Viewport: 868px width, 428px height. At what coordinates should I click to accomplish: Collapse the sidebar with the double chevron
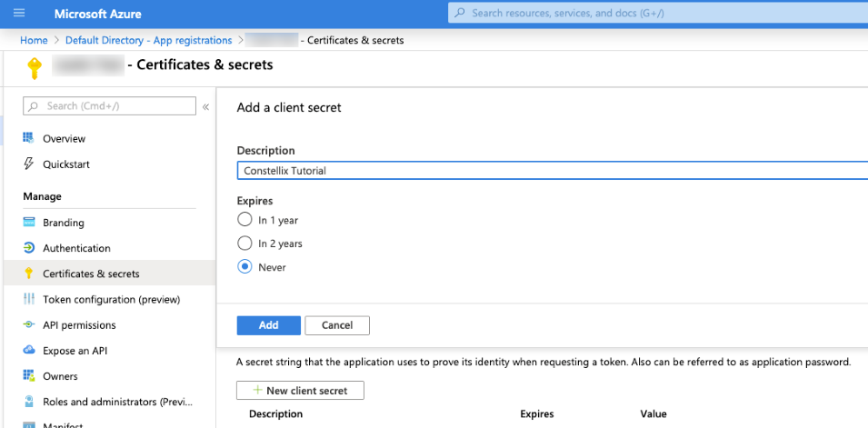[x=206, y=106]
